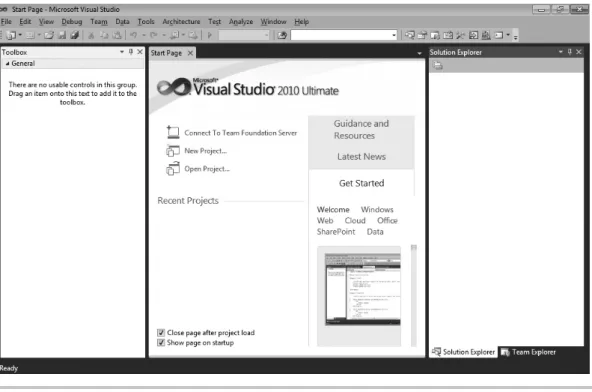Click the Add New Item toolbar icon

coord(30,35)
